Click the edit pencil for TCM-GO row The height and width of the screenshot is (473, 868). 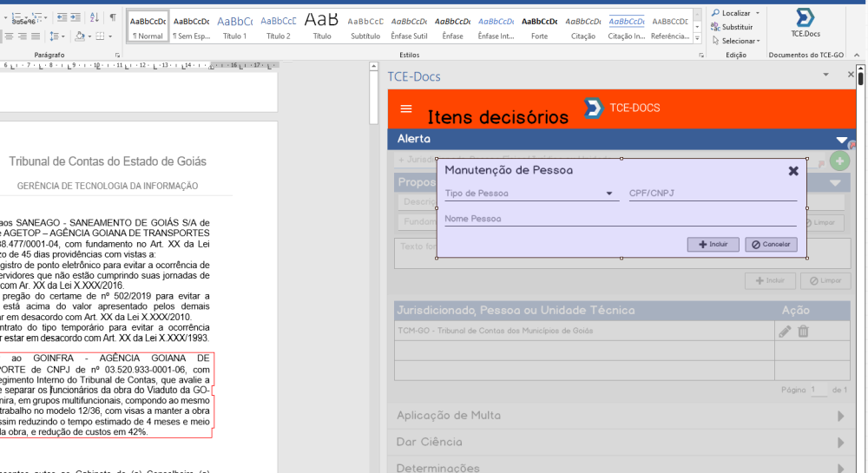[785, 331]
